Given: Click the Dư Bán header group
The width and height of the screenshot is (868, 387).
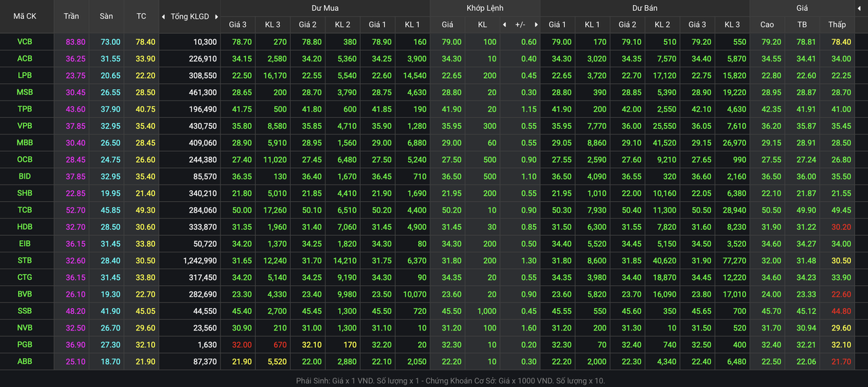Looking at the screenshot, I should [x=644, y=8].
